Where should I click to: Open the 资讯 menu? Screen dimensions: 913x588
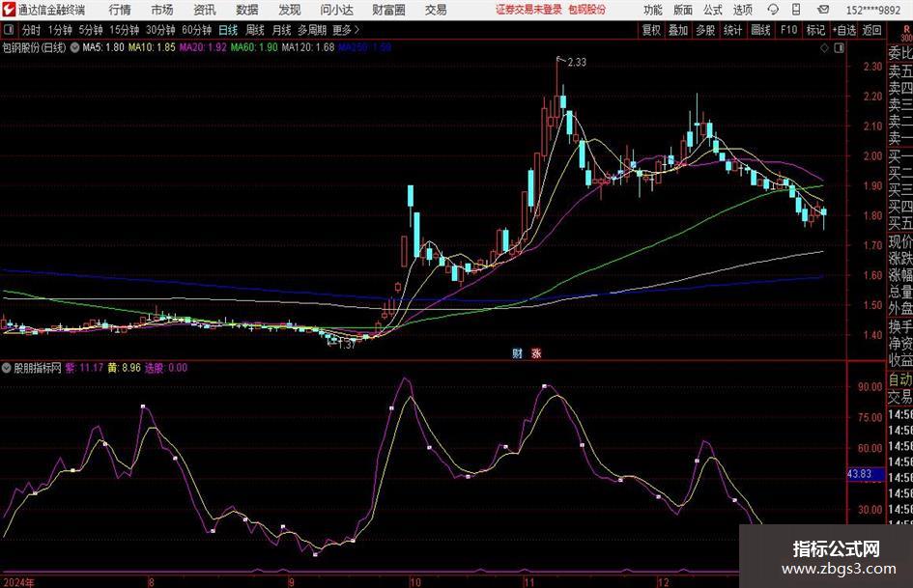[205, 10]
